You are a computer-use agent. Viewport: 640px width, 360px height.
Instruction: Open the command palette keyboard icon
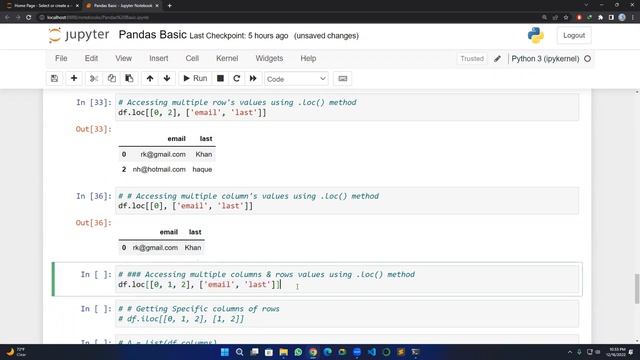(343, 78)
